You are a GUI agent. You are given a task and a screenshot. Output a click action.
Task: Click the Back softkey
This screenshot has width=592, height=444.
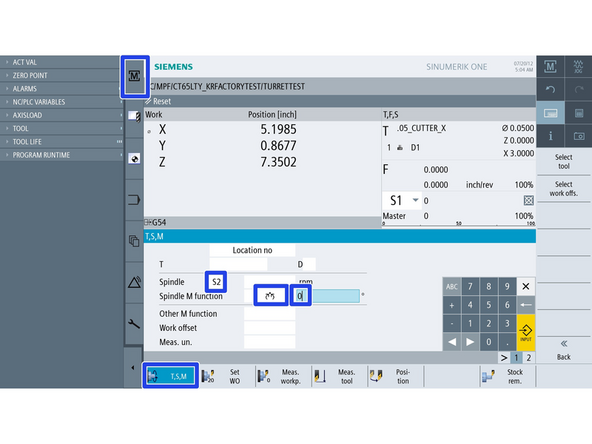[564, 350]
